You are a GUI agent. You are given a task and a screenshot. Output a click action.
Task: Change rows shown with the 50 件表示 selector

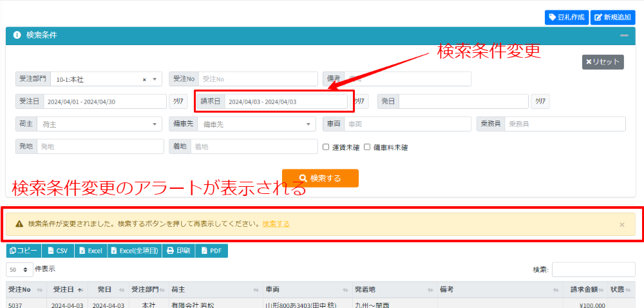pos(19,269)
